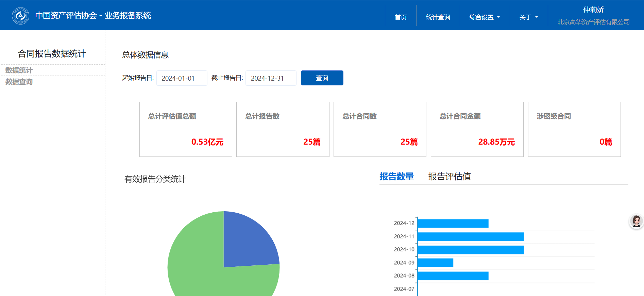Viewport: 644px width, 296px height.
Task: Switch to the 报告数量 tab
Action: 396,177
